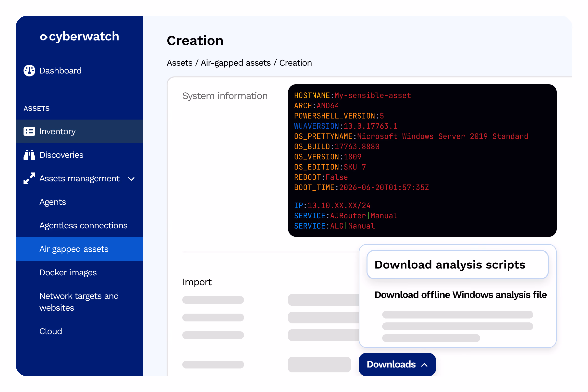This screenshot has height=392, width=588.
Task: Click the Assets management arrows icon
Action: pos(29,178)
